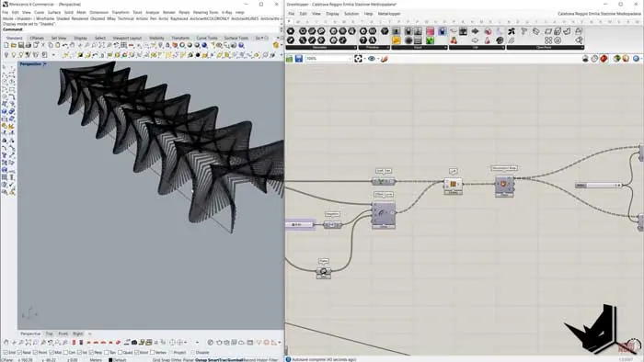Screen dimensions: 644x362
Task: Open Rhino's Surface menu
Action: click(x=53, y=12)
